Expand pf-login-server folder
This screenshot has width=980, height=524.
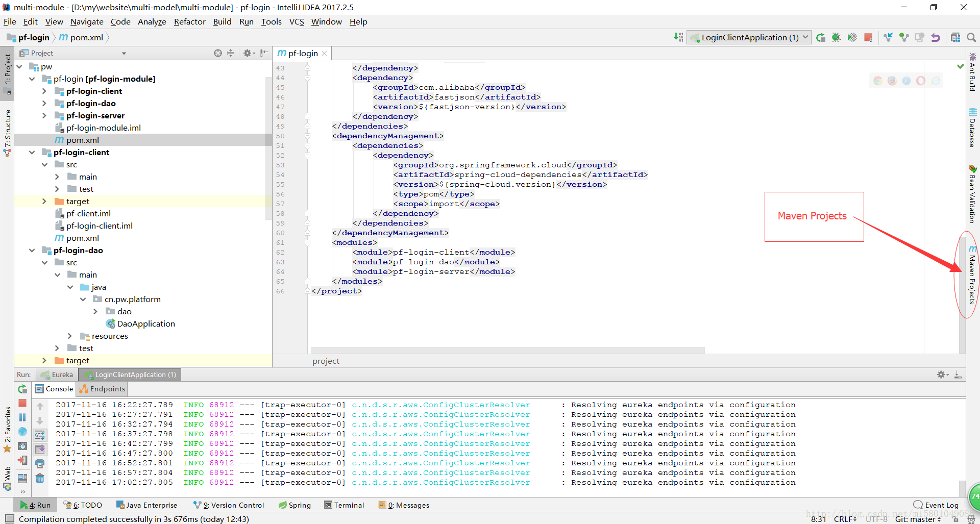(44, 115)
